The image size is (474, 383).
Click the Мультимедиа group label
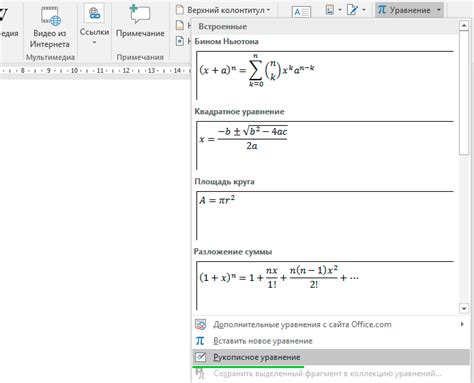[50, 57]
